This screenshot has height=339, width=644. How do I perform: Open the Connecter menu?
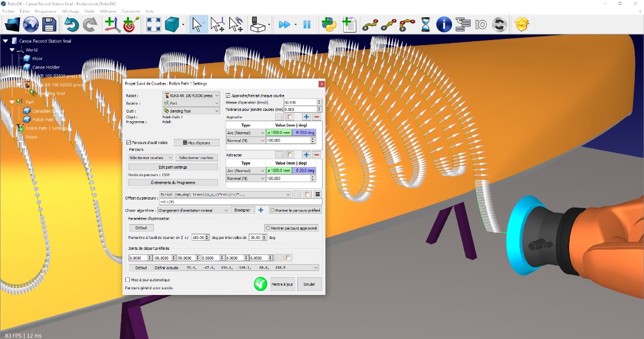coord(131,11)
